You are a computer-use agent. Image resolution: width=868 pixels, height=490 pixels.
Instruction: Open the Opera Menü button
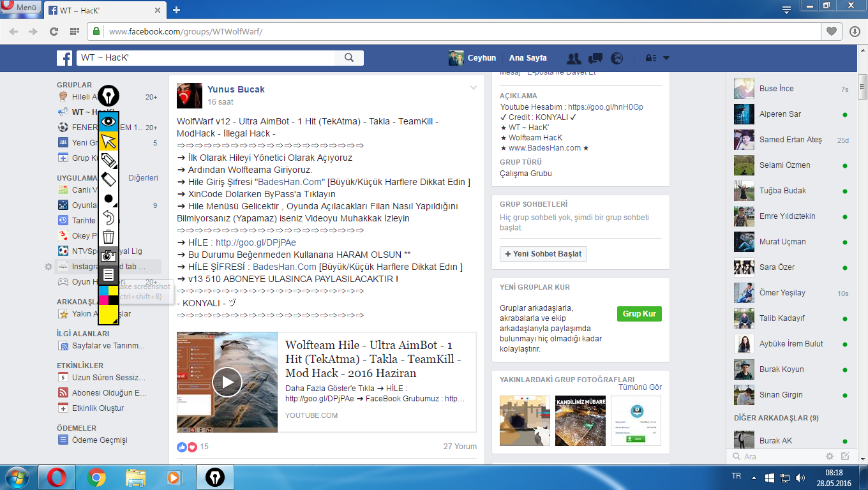point(22,8)
